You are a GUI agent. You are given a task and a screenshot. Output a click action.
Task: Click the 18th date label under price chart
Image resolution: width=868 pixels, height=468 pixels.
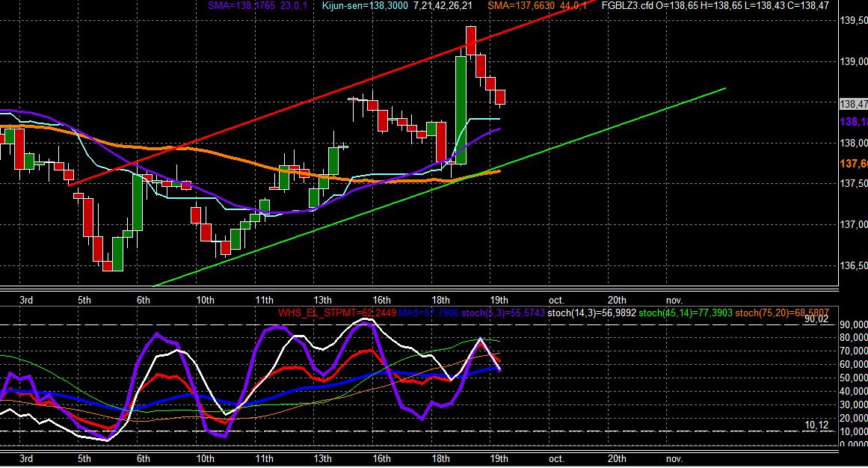[x=440, y=301]
